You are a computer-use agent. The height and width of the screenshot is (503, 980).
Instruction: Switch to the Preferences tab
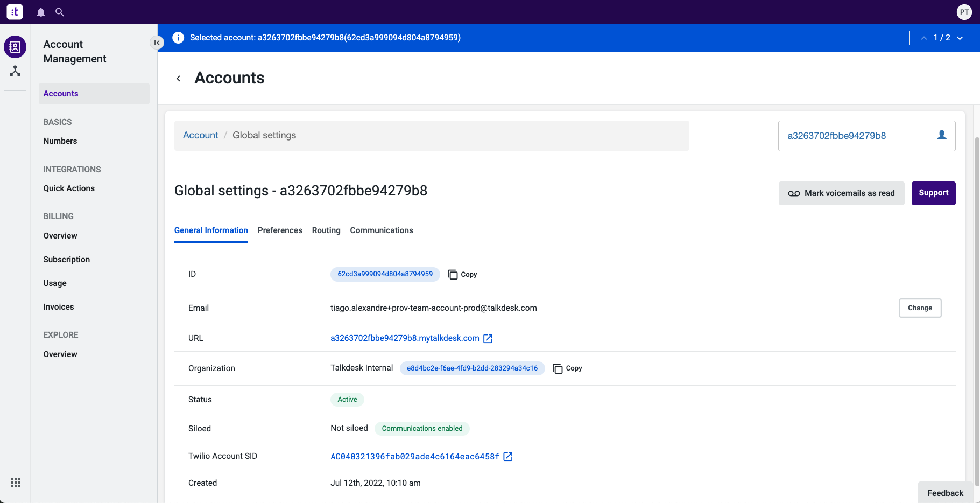[x=280, y=230]
